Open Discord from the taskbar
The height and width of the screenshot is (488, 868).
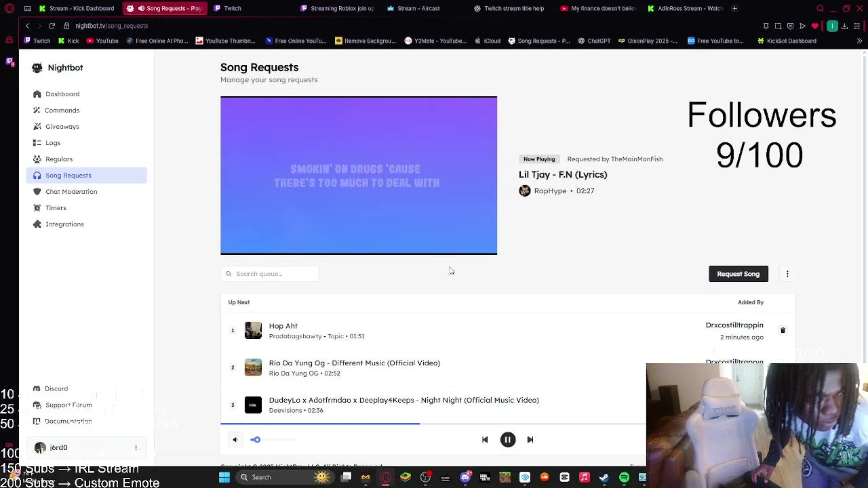[x=465, y=477]
